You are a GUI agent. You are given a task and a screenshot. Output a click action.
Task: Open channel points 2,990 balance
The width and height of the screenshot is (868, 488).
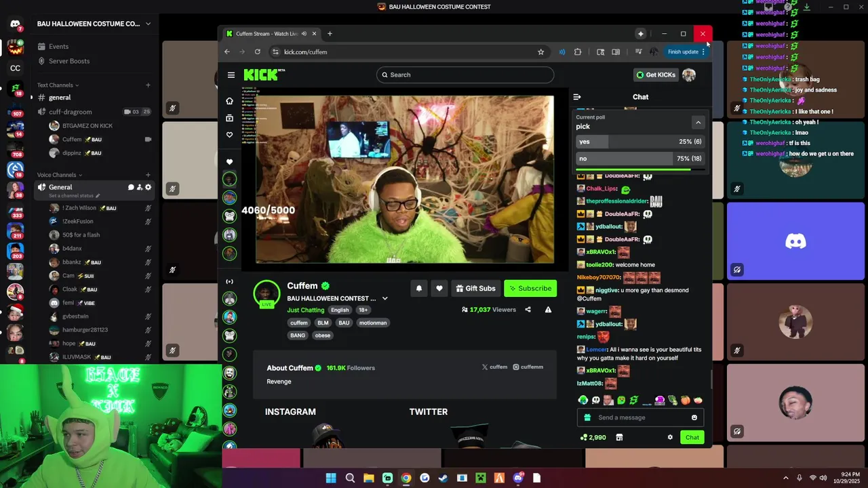point(593,437)
